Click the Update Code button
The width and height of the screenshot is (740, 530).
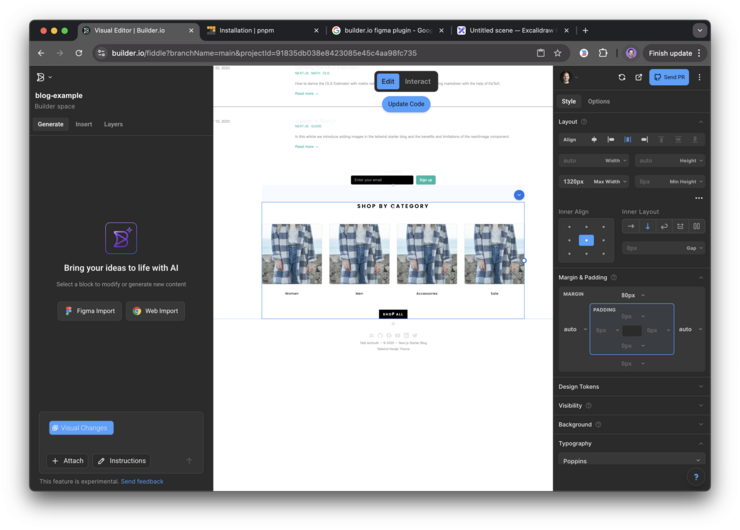point(406,104)
